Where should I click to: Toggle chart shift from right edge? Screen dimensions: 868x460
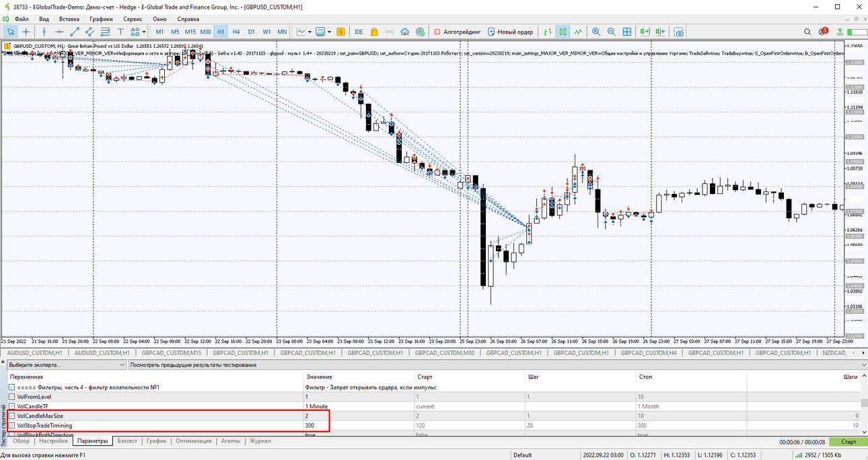(x=660, y=32)
